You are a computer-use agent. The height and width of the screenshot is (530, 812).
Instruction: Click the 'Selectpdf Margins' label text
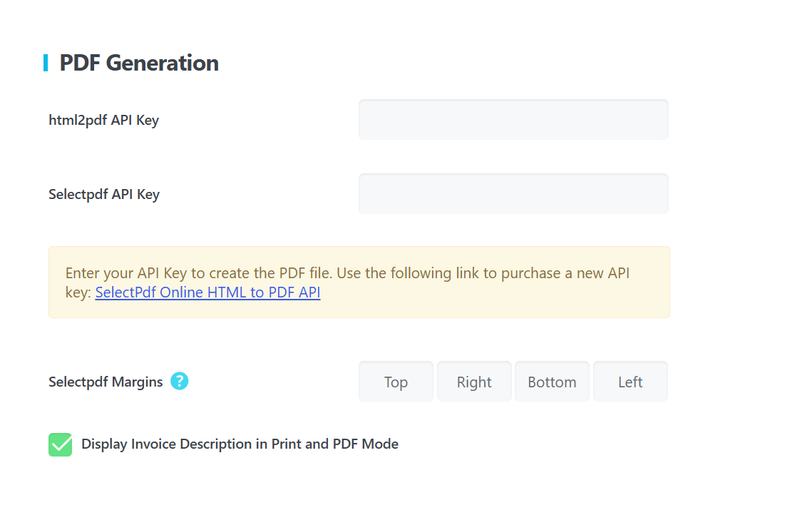pos(106,382)
